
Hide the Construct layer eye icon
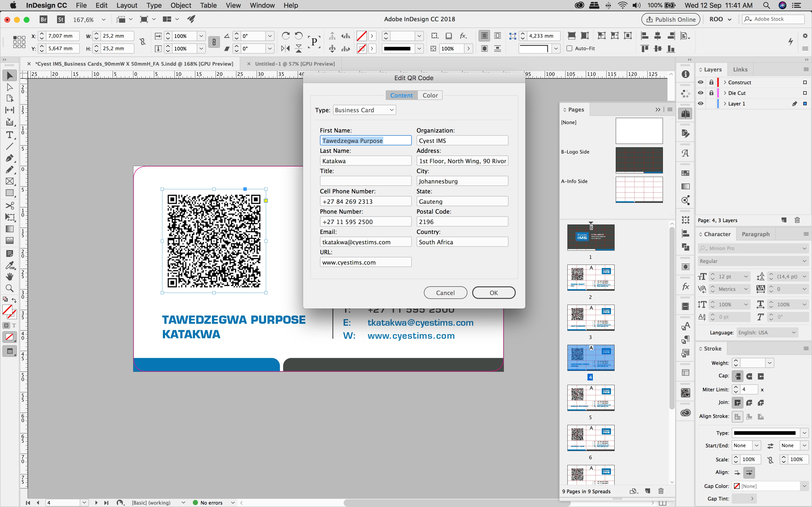tap(701, 82)
